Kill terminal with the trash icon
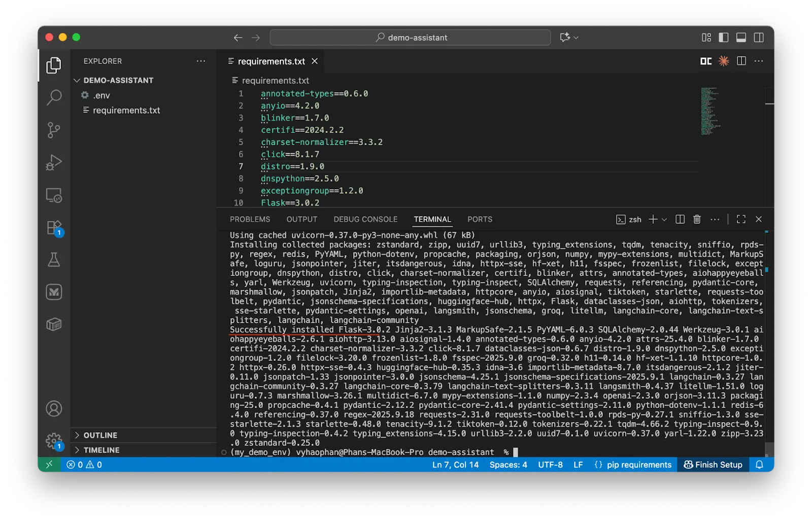The height and width of the screenshot is (522, 812). pos(697,219)
